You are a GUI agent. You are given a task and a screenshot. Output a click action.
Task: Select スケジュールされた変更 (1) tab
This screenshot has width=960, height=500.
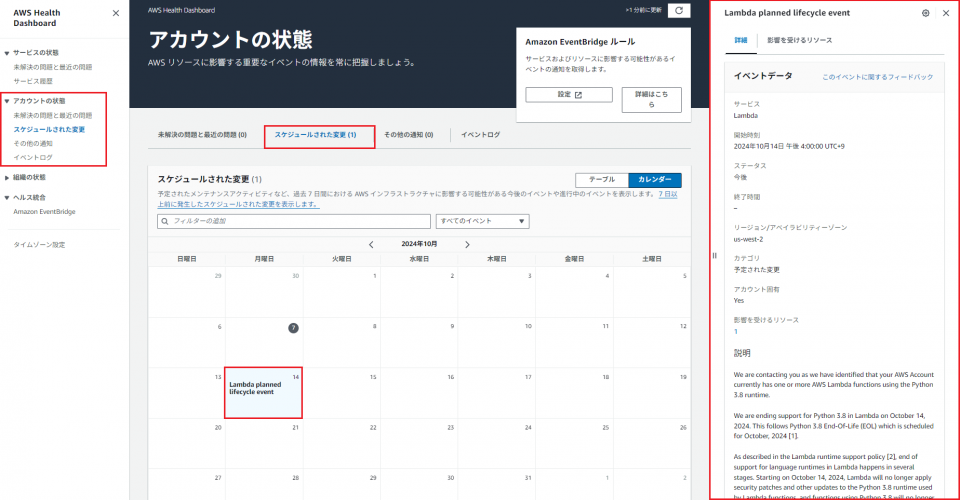click(x=315, y=135)
